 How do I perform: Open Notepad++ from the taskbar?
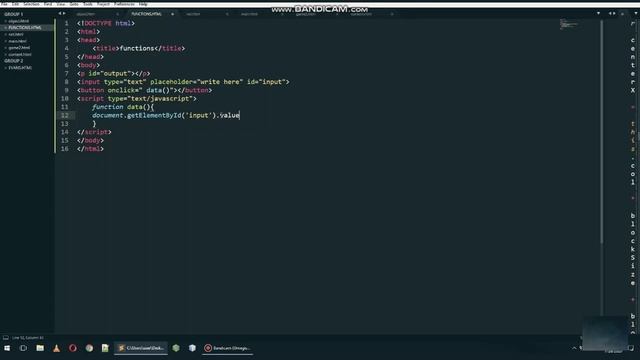(x=105, y=348)
